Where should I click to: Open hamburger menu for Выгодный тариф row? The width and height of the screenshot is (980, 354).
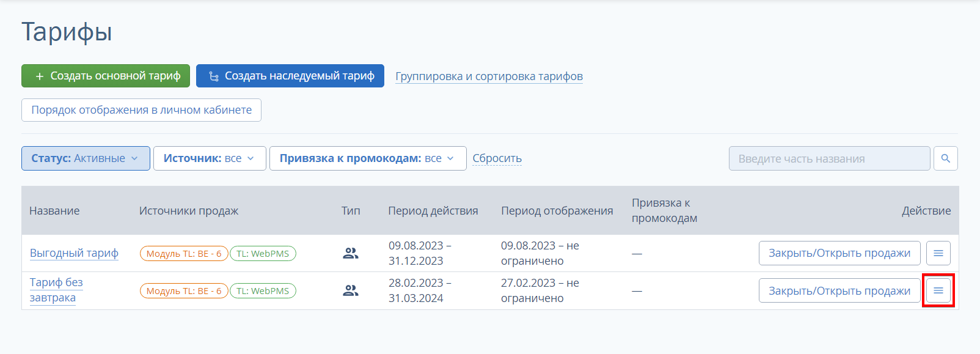[x=938, y=253]
